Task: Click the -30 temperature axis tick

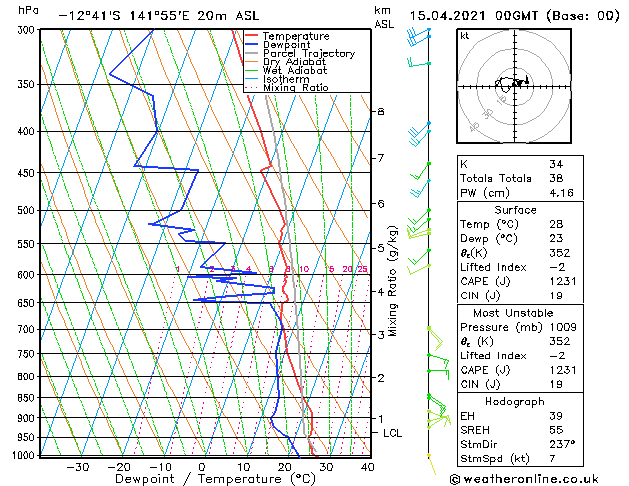Action: [77, 468]
